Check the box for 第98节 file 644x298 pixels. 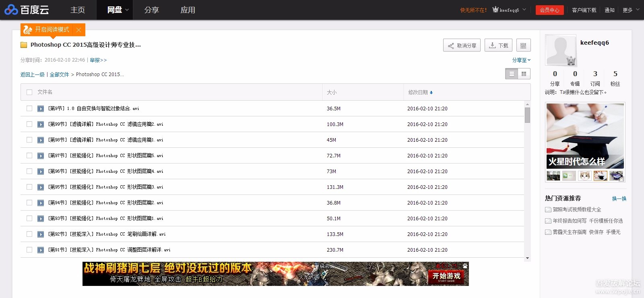click(29, 140)
